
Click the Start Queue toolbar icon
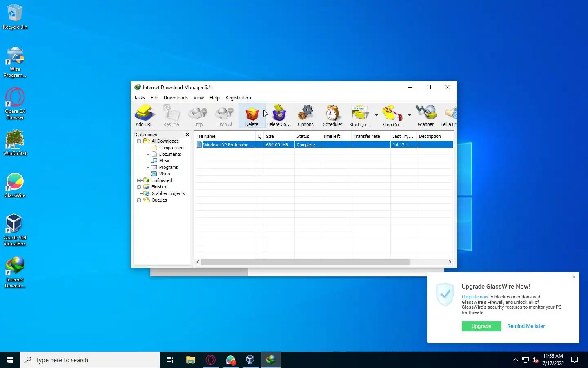[x=360, y=115]
